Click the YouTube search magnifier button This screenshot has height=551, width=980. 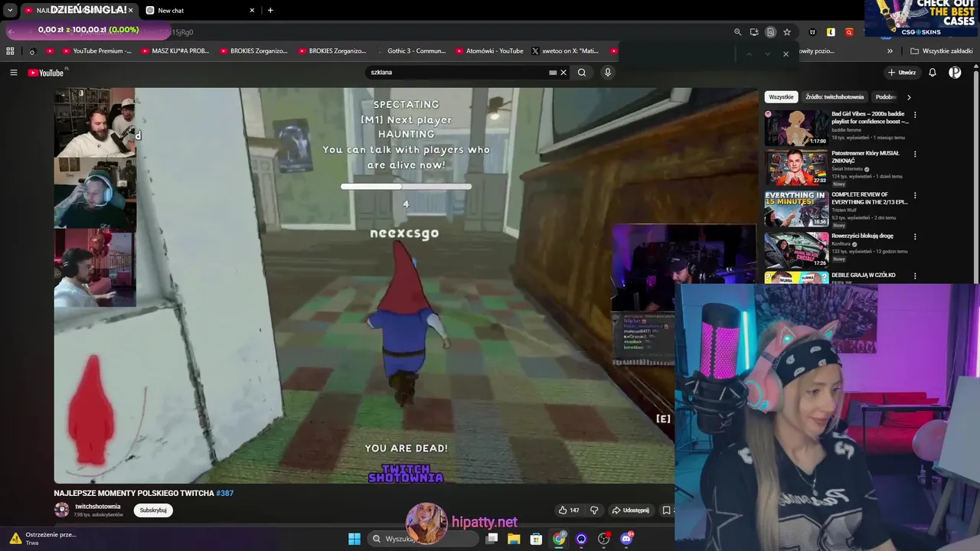point(582,73)
